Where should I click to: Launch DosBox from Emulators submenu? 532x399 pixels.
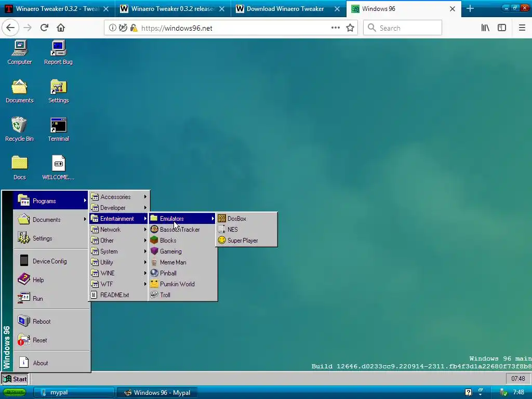pyautogui.click(x=247, y=219)
